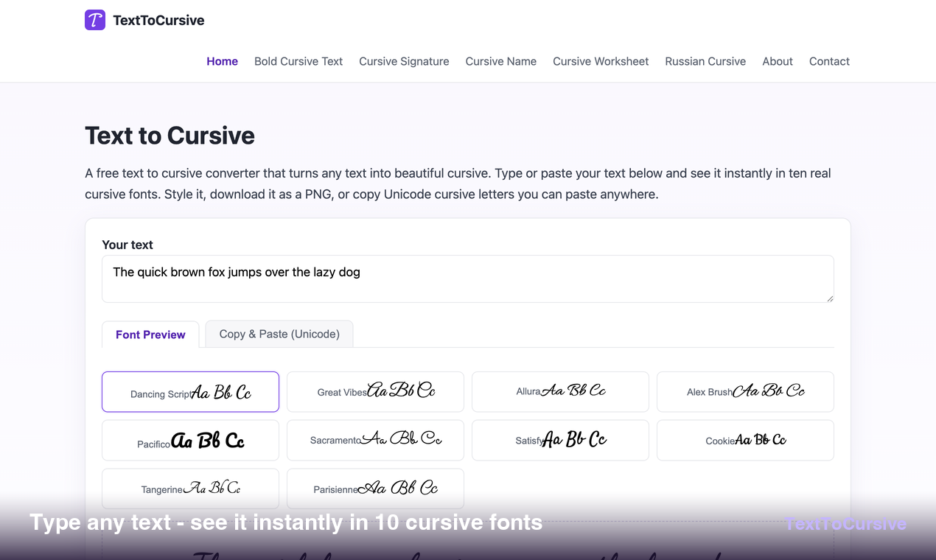Open the TextToCursive brand name link

pyautogui.click(x=158, y=21)
